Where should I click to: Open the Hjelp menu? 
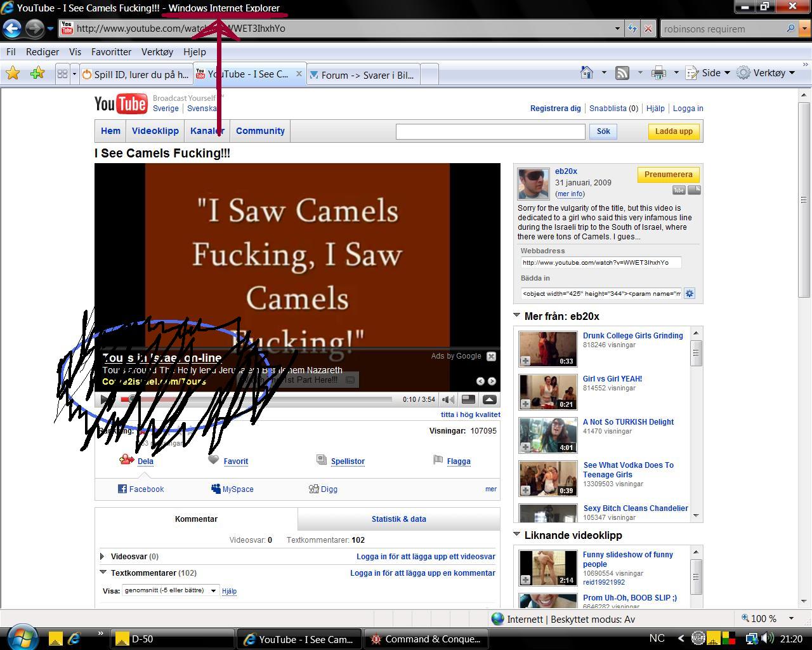click(195, 52)
